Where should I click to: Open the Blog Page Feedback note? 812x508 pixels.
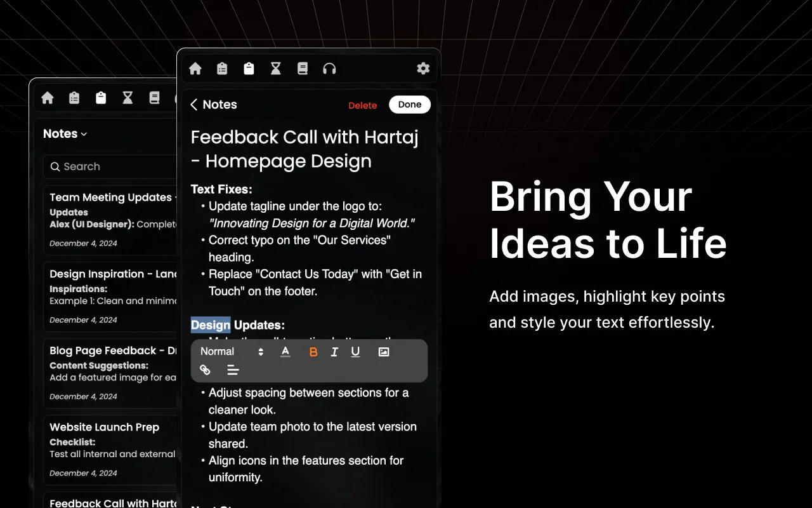tap(110, 373)
